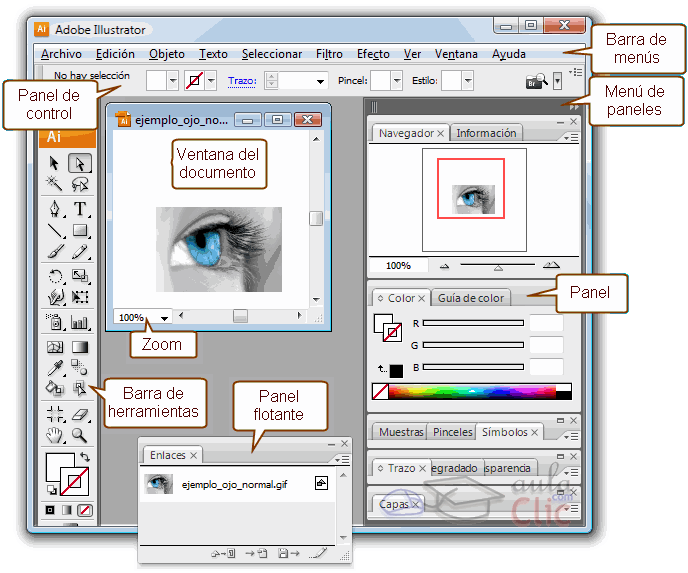Open the Trazo weight dropdown
The image size is (688, 573).
(x=320, y=81)
